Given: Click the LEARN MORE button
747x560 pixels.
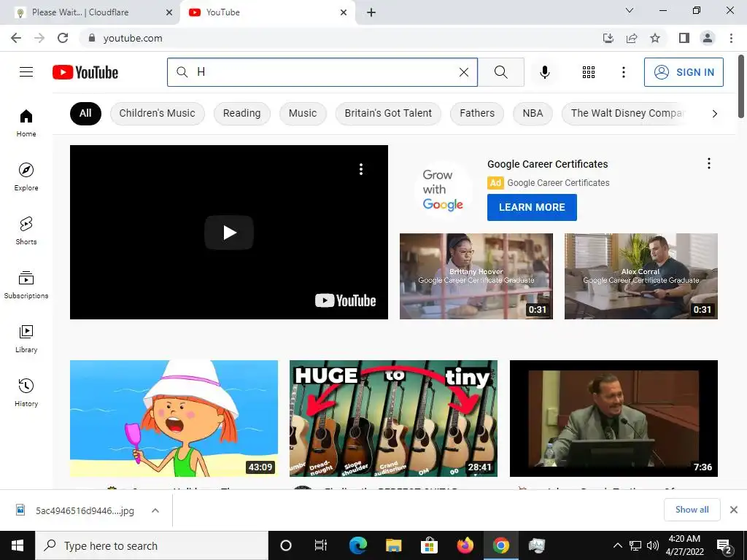Looking at the screenshot, I should coord(532,207).
